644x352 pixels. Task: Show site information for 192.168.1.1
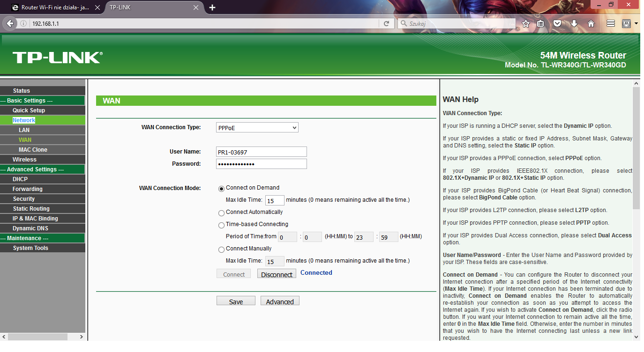(x=24, y=23)
